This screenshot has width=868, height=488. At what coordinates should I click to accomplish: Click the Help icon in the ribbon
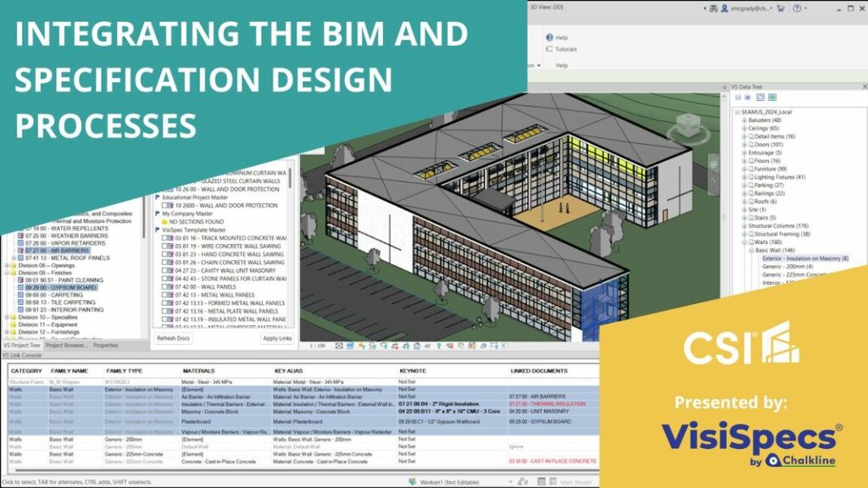tap(550, 37)
